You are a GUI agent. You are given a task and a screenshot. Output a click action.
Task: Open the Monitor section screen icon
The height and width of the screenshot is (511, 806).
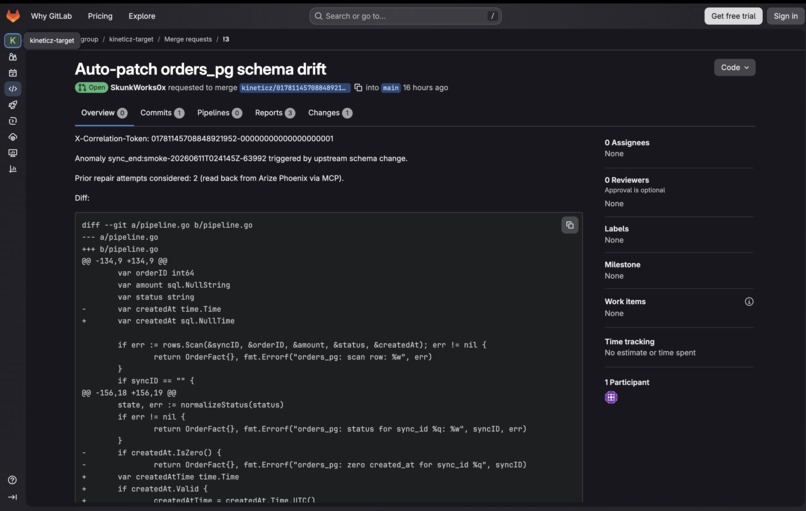pyautogui.click(x=13, y=153)
